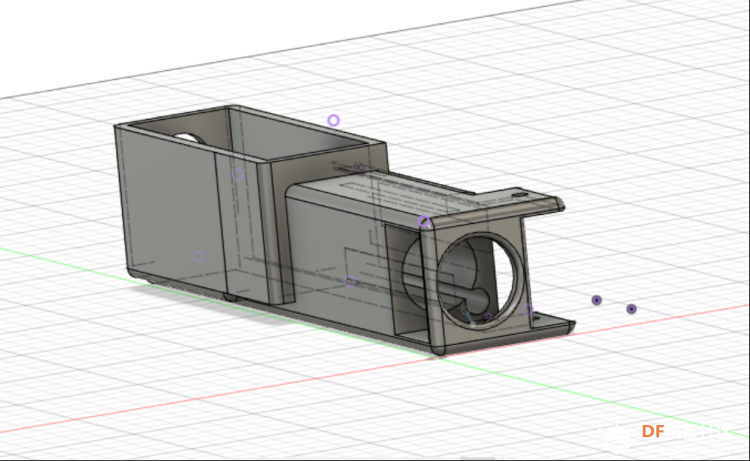Select the right filled dark point beside the model
Viewport: 750px width, 461px height.
[x=631, y=309]
